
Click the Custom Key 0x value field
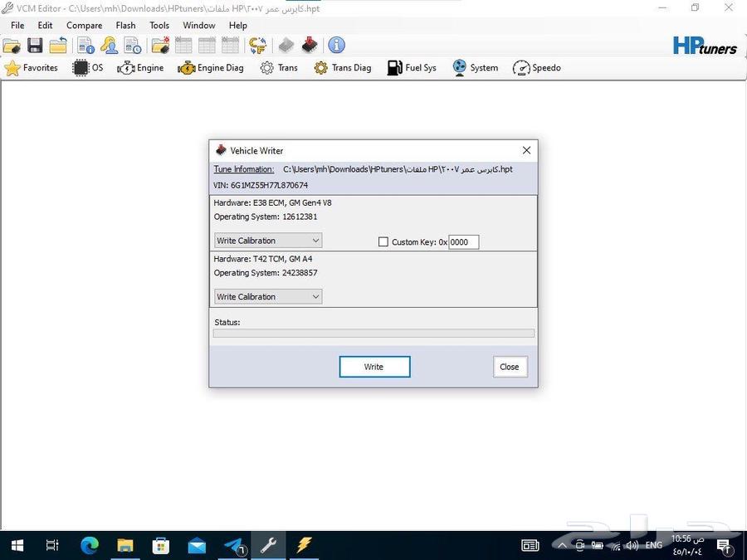click(463, 242)
